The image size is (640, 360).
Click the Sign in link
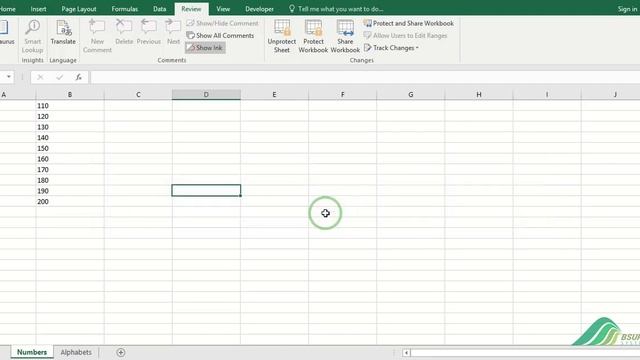(627, 9)
